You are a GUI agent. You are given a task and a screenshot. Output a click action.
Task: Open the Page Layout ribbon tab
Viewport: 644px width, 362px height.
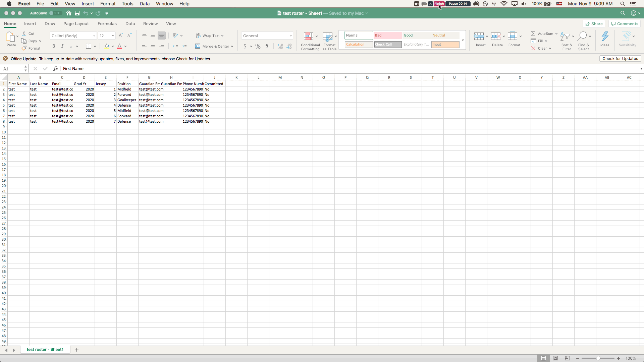click(76, 24)
